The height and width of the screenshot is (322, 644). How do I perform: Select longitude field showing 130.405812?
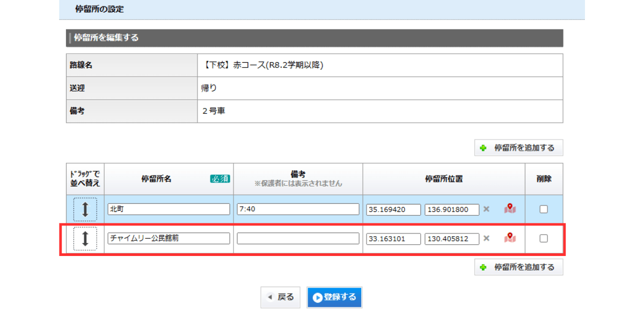click(x=452, y=238)
